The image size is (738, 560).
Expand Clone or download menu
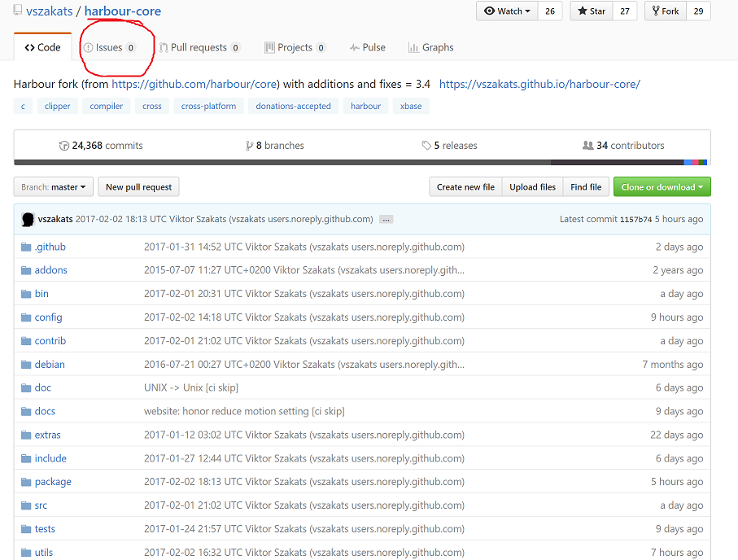(662, 187)
